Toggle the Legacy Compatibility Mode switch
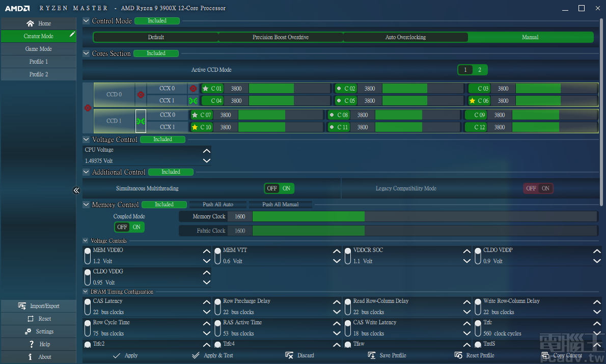 (538, 188)
